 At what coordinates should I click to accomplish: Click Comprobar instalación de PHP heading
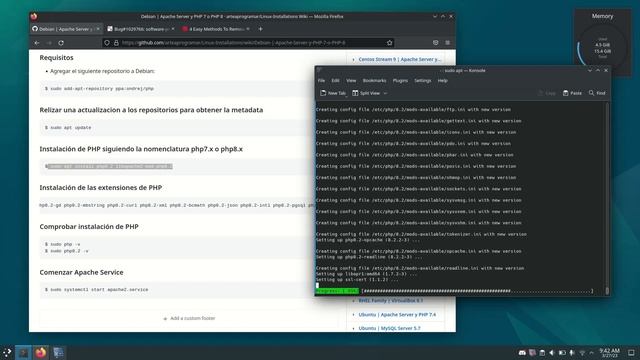click(x=89, y=227)
